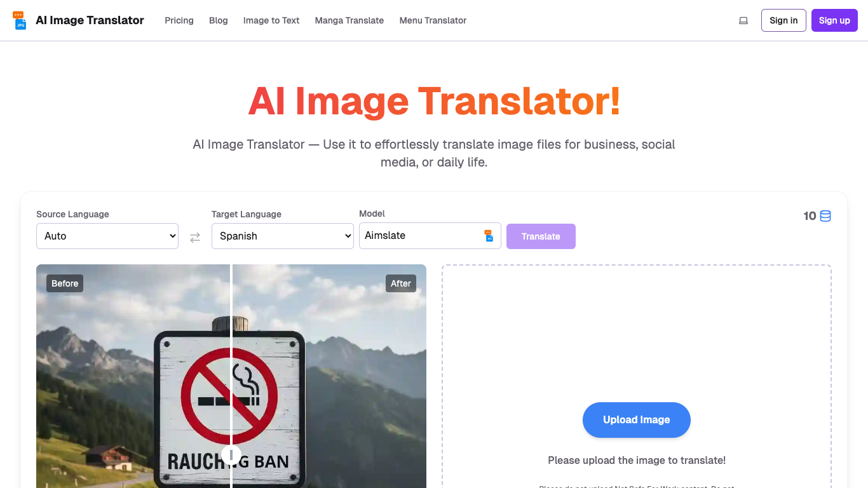Viewport: 868px width, 488px height.
Task: Go to the Pricing page
Action: pyautogui.click(x=179, y=20)
